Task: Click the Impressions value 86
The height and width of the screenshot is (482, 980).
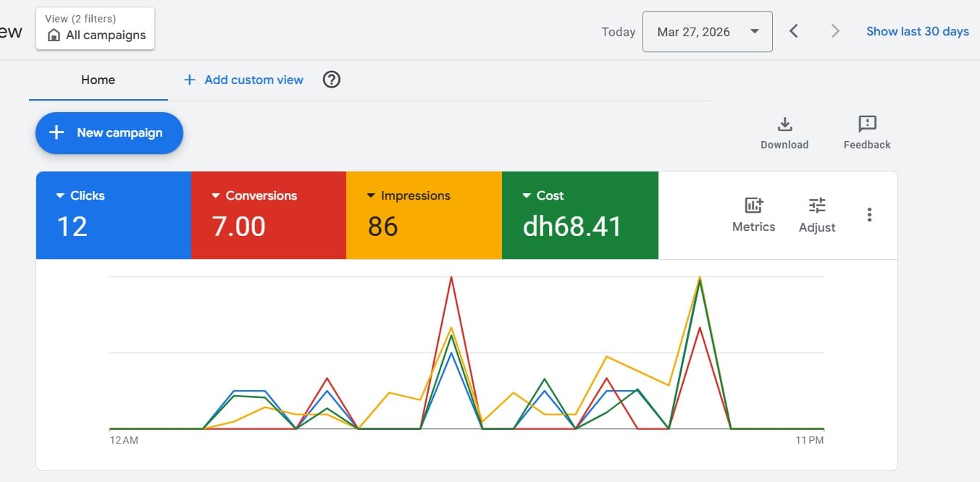Action: point(383,227)
